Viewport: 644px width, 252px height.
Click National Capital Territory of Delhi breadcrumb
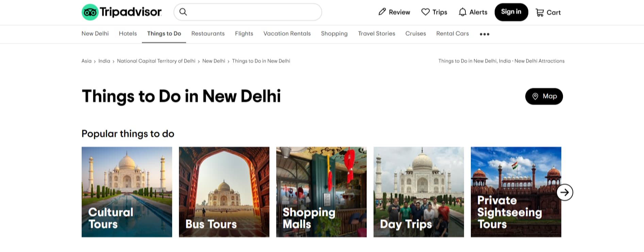point(156,61)
